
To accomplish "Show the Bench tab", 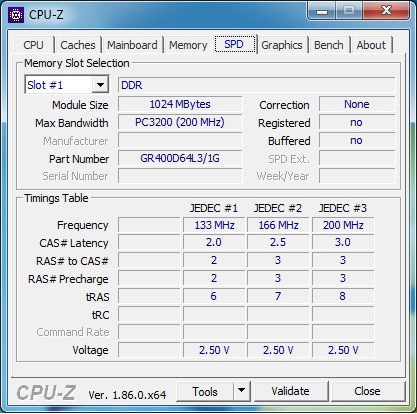I will [329, 45].
